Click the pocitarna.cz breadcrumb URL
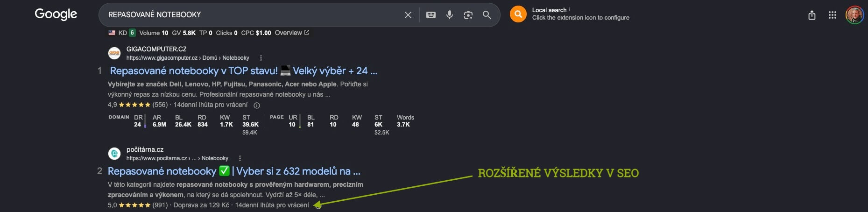This screenshot has width=868, height=212. click(x=177, y=158)
